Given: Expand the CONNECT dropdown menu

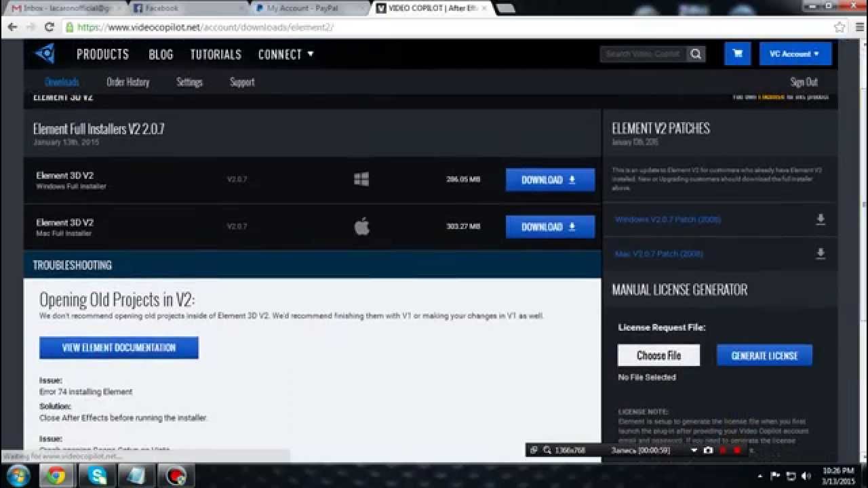Looking at the screenshot, I should coord(285,54).
